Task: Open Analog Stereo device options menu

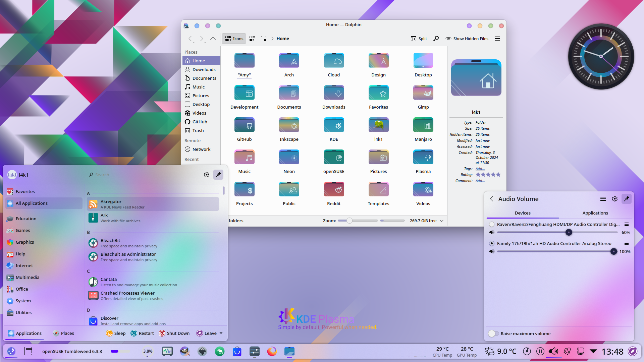Action: [626, 243]
